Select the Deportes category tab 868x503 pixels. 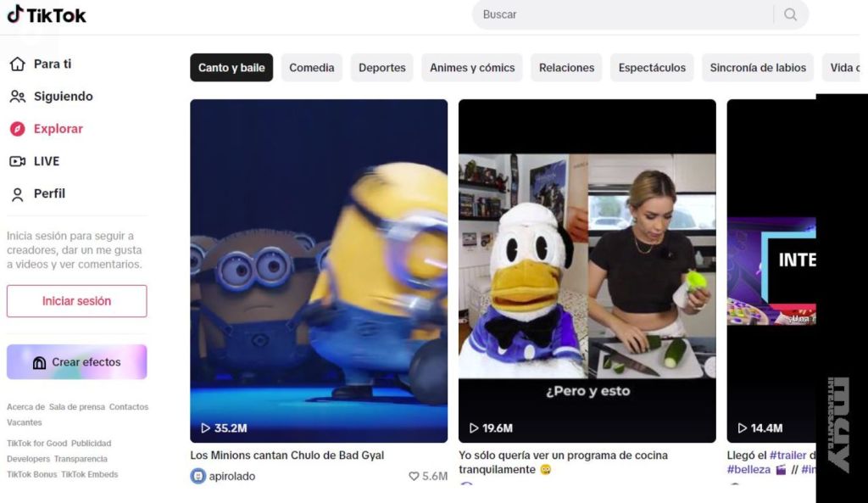[381, 68]
